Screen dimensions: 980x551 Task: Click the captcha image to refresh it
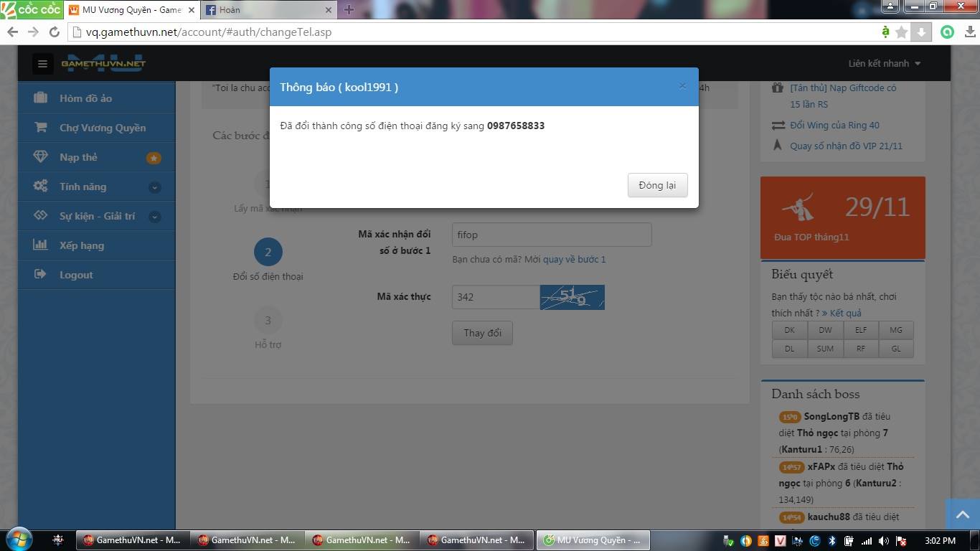coord(573,297)
